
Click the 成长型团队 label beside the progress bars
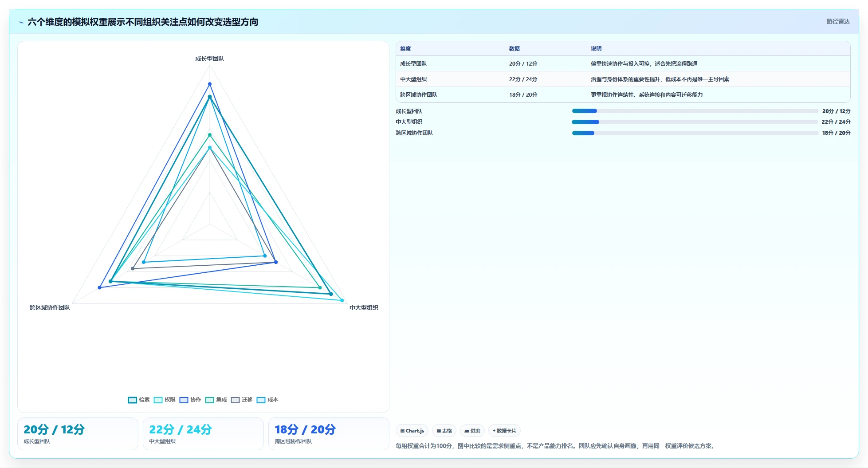pos(409,111)
